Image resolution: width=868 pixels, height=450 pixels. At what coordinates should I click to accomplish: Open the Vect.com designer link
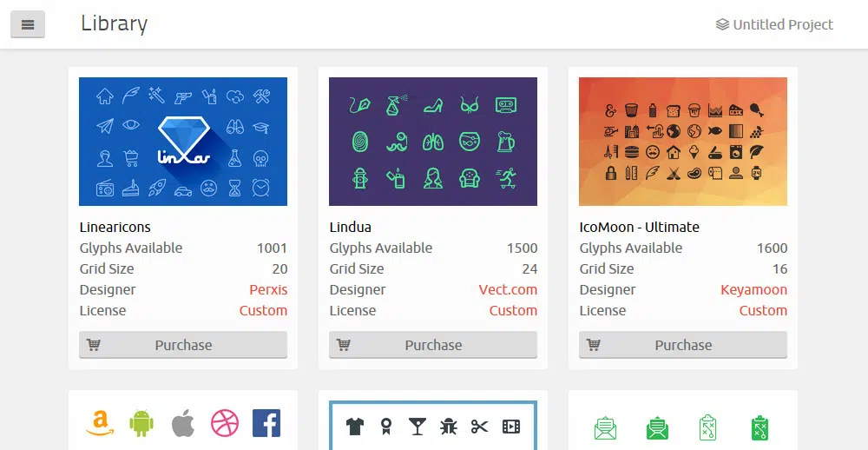point(508,289)
